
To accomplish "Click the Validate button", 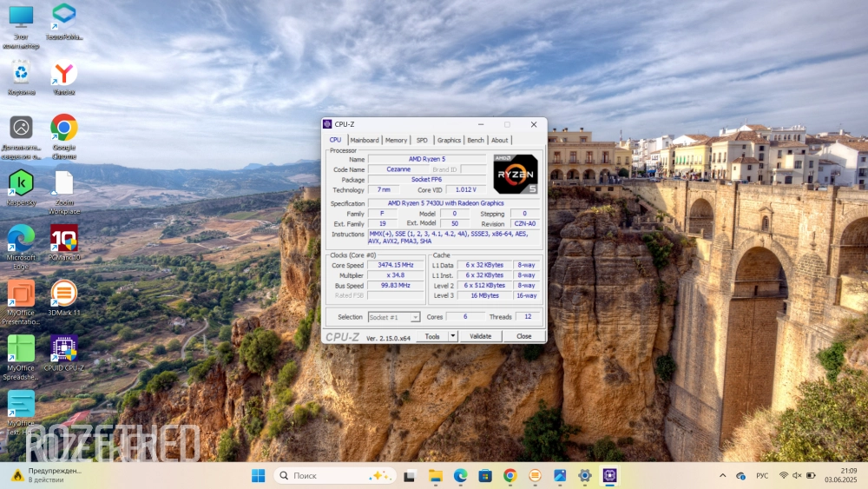I will pos(480,336).
